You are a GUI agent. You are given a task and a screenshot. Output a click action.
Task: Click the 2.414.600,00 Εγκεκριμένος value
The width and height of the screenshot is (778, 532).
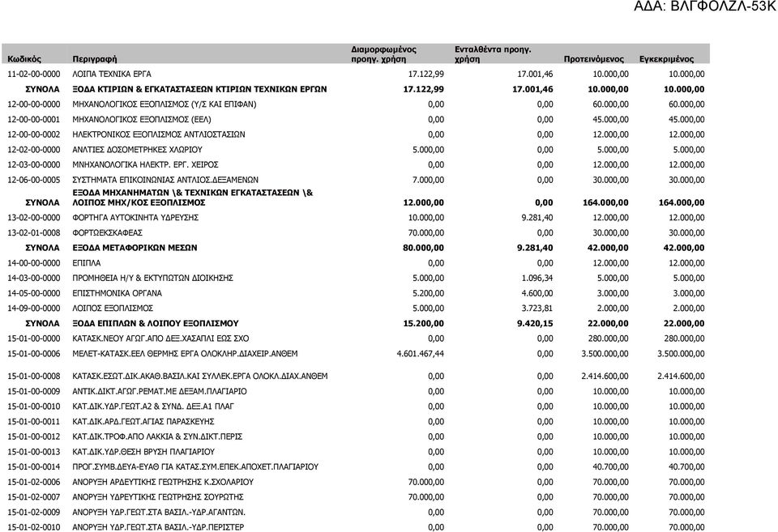click(681, 377)
